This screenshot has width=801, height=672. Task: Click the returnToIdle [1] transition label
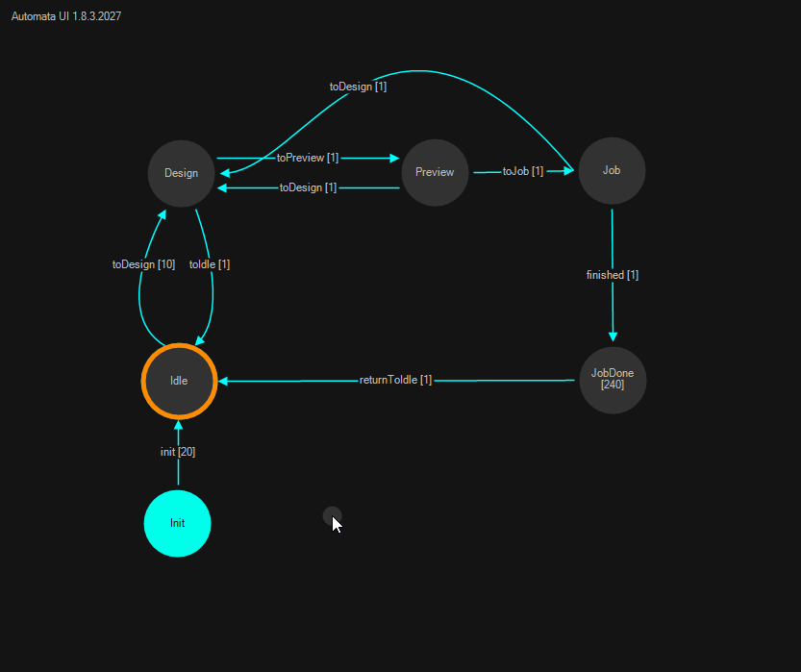(x=396, y=380)
